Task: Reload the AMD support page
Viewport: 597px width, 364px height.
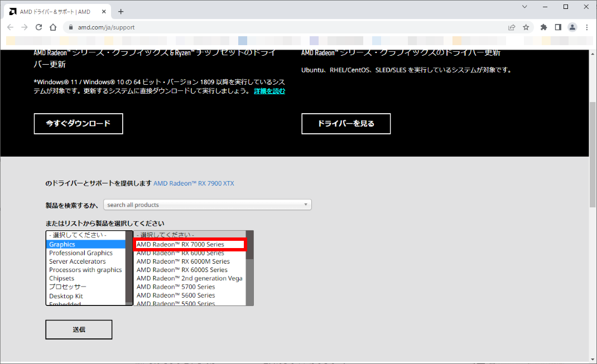Action: 39,27
